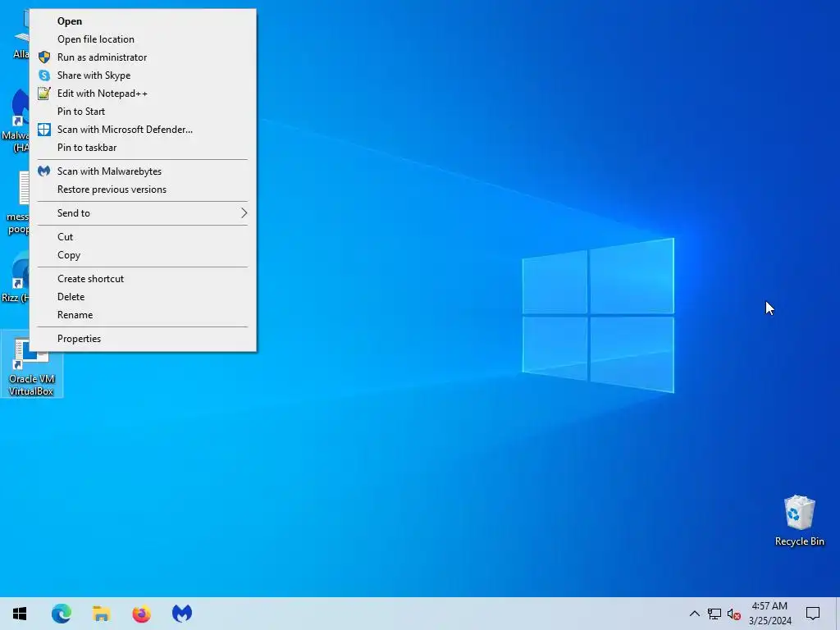Open the notification center icon
This screenshot has height=630, width=840.
tap(813, 614)
